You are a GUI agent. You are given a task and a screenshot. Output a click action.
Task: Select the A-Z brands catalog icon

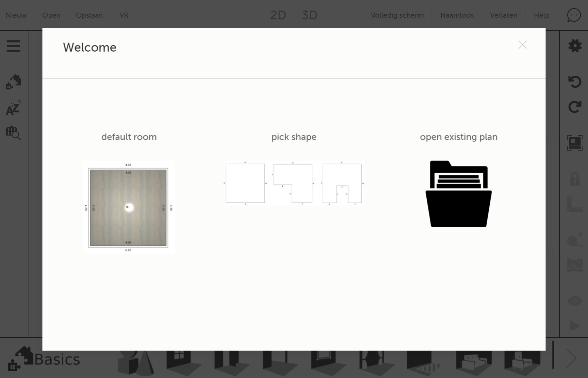click(x=13, y=108)
